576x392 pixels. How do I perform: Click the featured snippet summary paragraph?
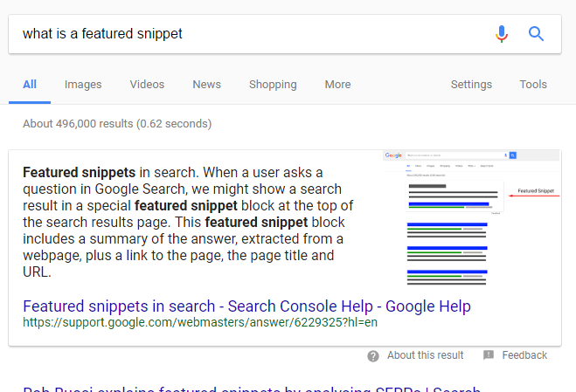tap(188, 222)
